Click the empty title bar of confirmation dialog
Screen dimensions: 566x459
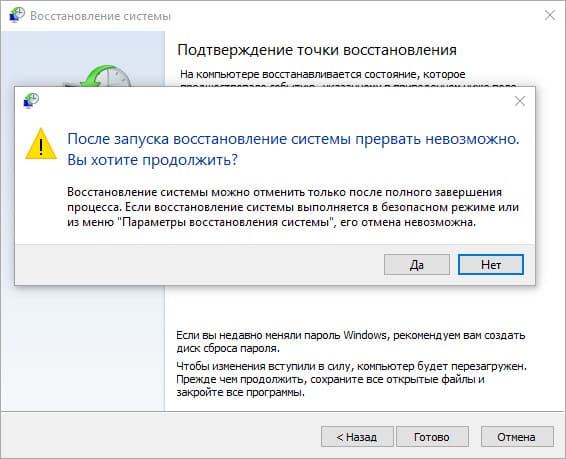(x=274, y=101)
